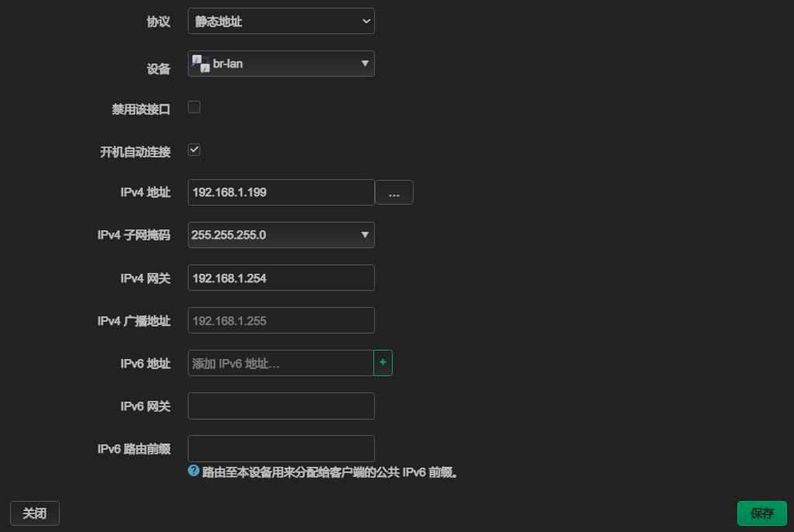Viewport: 794px width, 532px height.
Task: Click the green 保存 button
Action: [761, 513]
